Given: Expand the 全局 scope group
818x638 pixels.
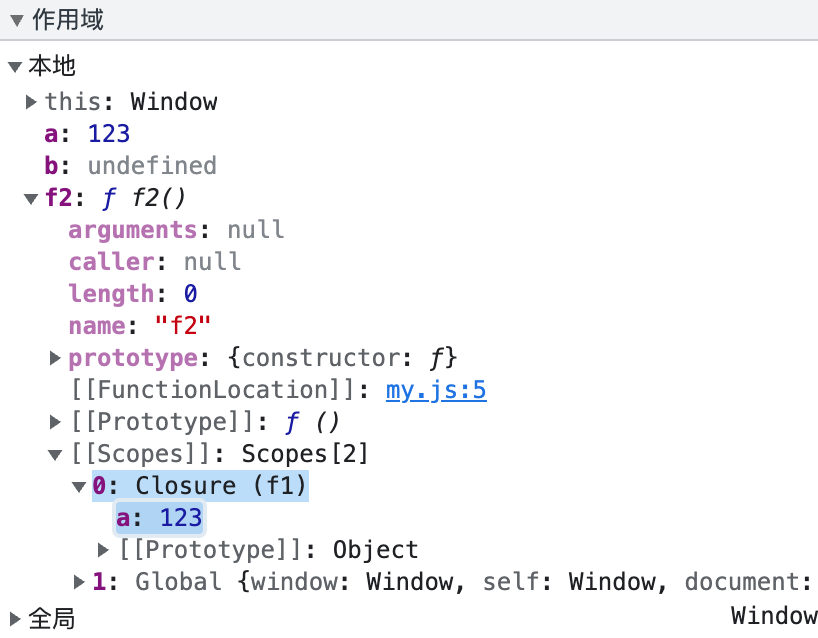Looking at the screenshot, I should coord(14,618).
